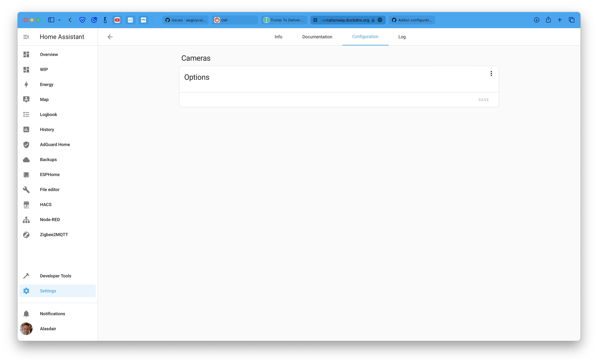Open the Developer Tools hammer icon

[x=26, y=276]
